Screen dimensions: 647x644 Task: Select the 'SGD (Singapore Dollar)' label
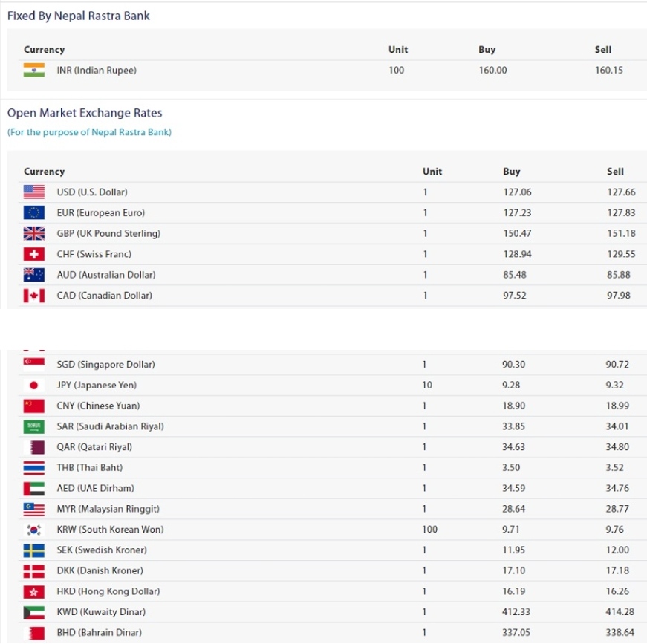(105, 365)
